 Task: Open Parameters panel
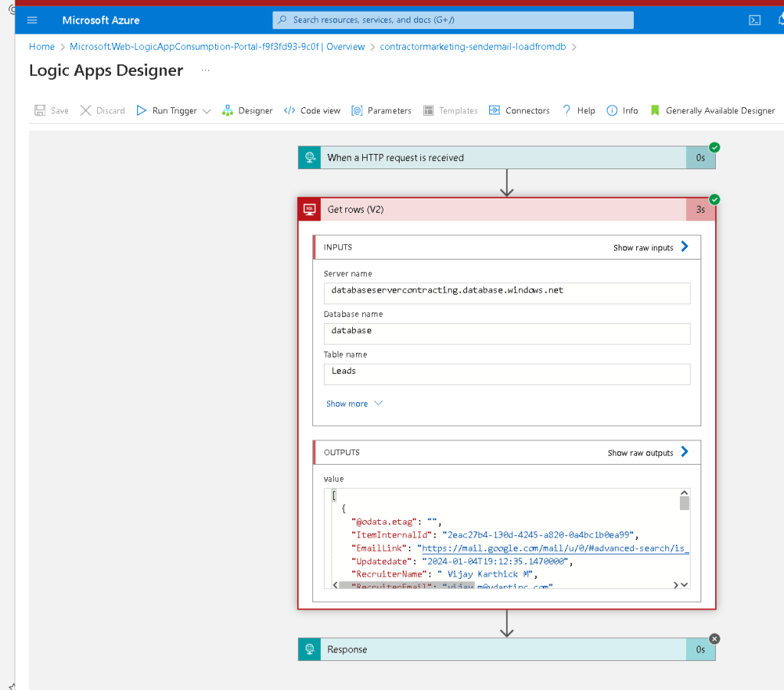(381, 110)
